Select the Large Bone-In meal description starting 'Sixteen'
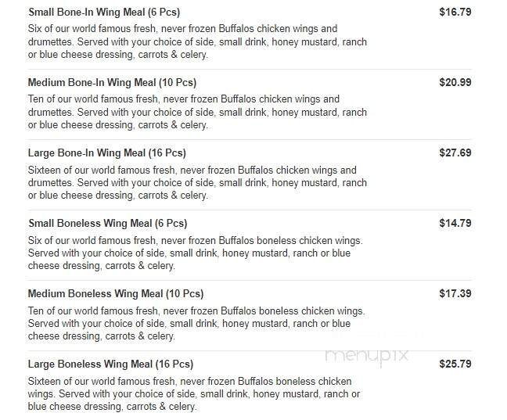Viewport: 507px width, 420px height. 196,183
